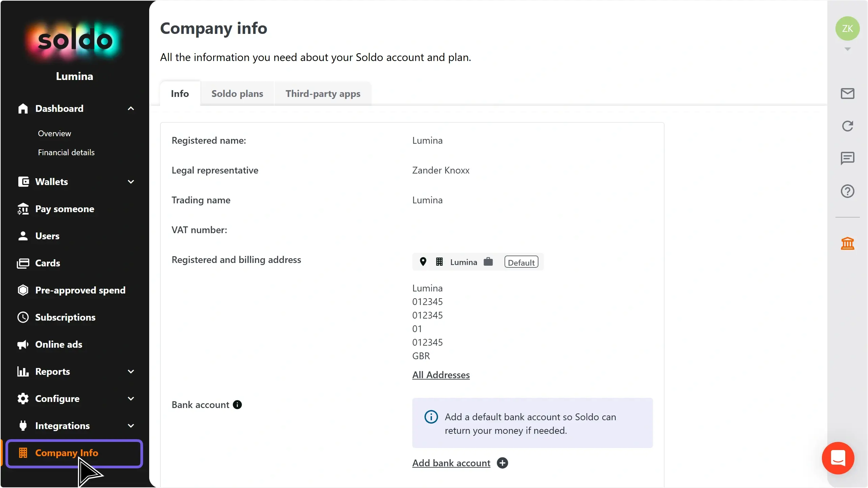The image size is (868, 488).
Task: Expand the Reports menu chevron
Action: tap(131, 371)
